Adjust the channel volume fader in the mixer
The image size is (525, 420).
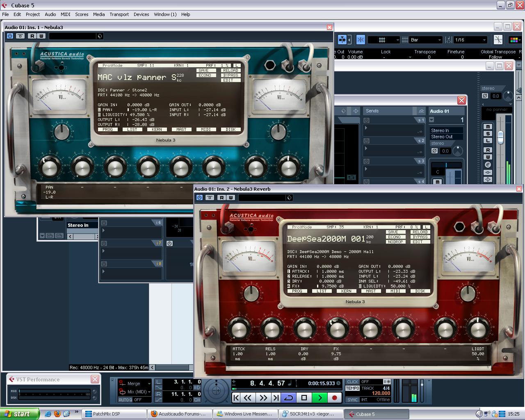tap(501, 137)
